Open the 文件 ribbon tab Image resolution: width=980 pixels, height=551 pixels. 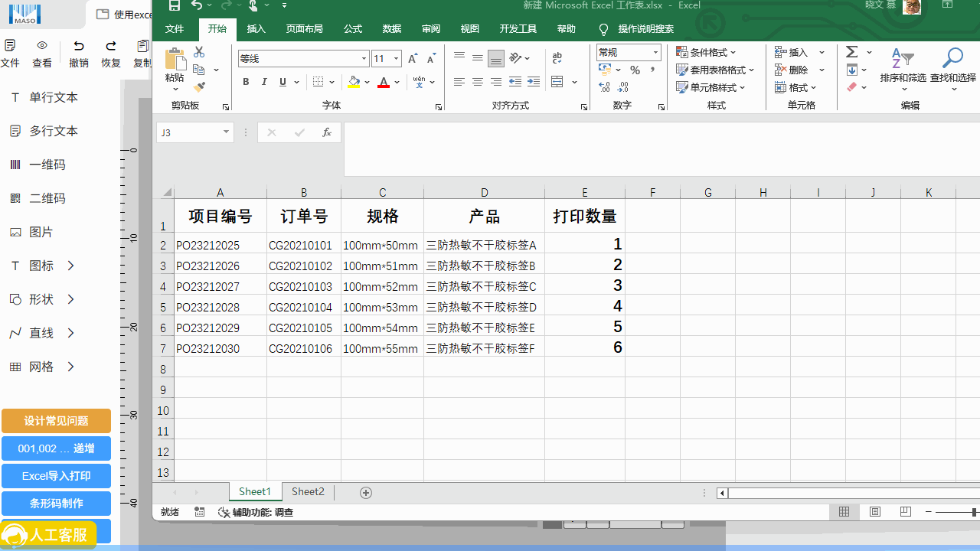point(175,29)
